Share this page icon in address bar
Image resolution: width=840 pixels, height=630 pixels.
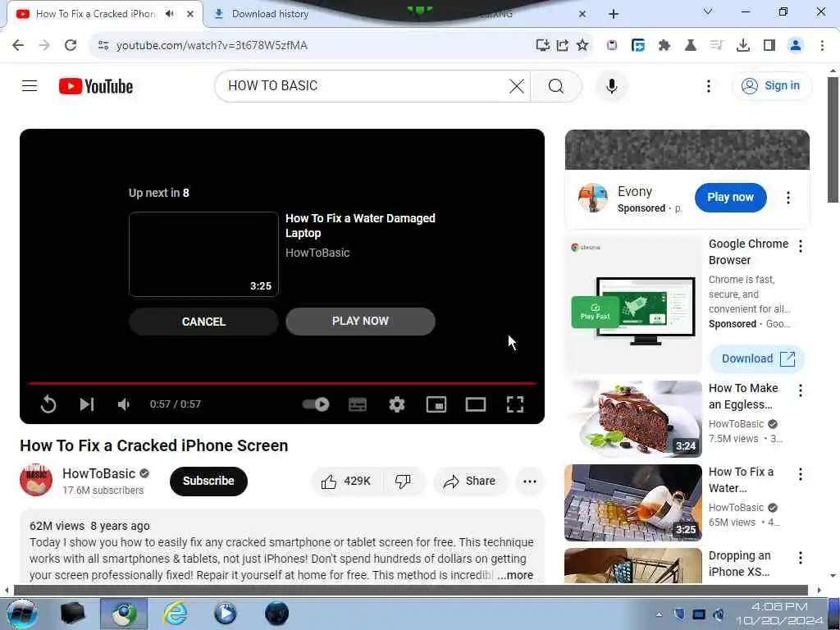click(563, 46)
